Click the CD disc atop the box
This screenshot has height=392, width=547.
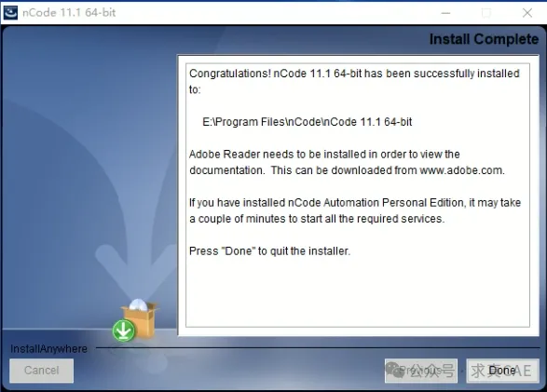139,304
